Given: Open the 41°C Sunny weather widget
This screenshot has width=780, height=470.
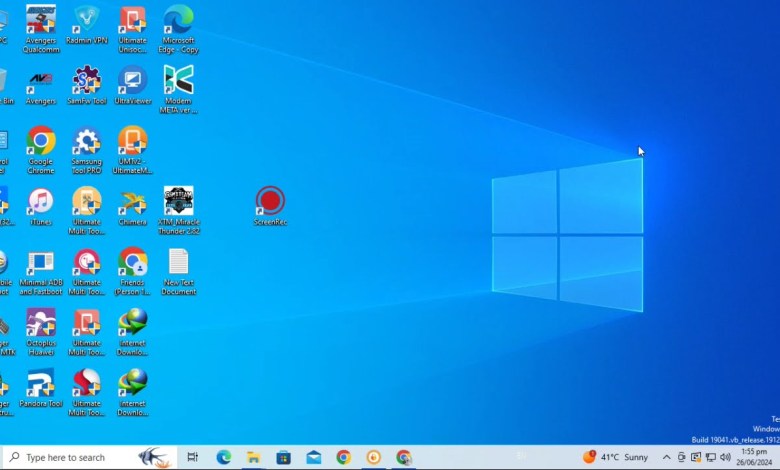Looking at the screenshot, I should click(616, 457).
